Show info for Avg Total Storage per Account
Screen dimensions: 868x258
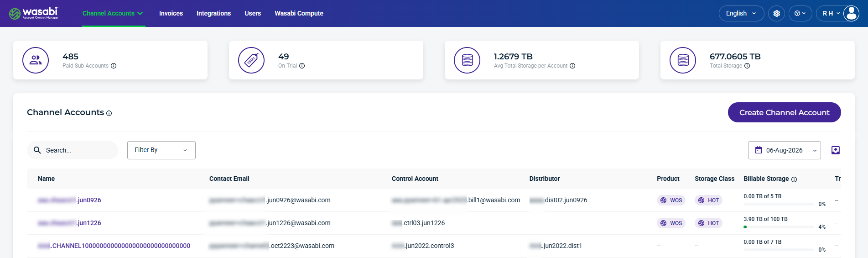point(572,66)
